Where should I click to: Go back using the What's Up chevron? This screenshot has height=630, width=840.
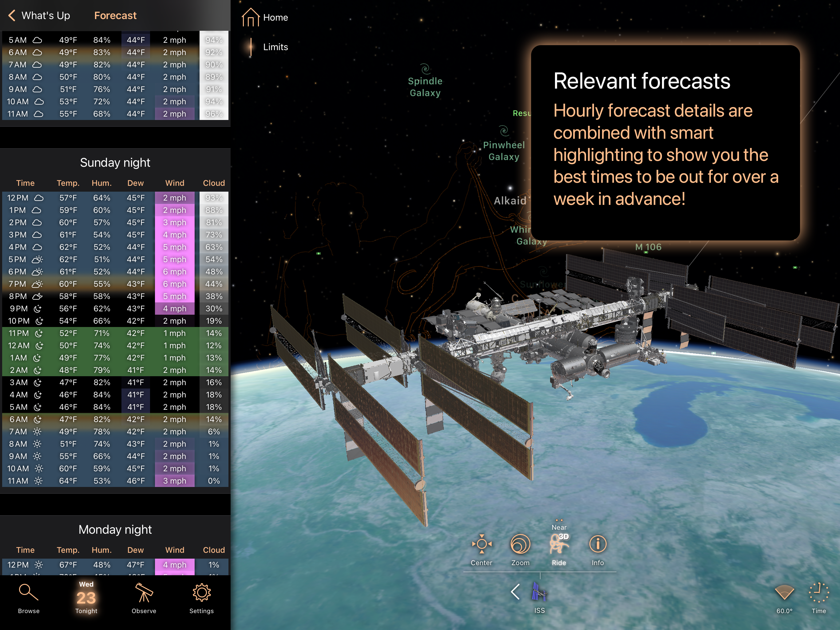12,16
